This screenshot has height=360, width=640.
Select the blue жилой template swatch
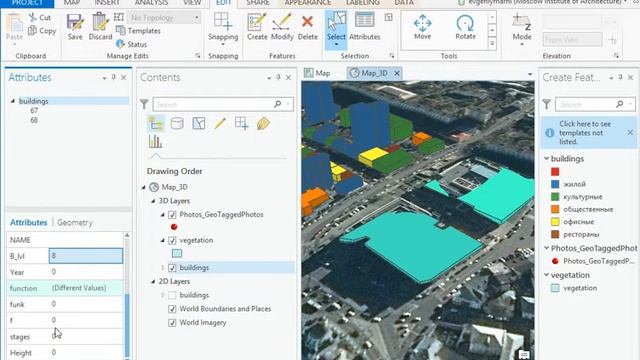point(555,184)
